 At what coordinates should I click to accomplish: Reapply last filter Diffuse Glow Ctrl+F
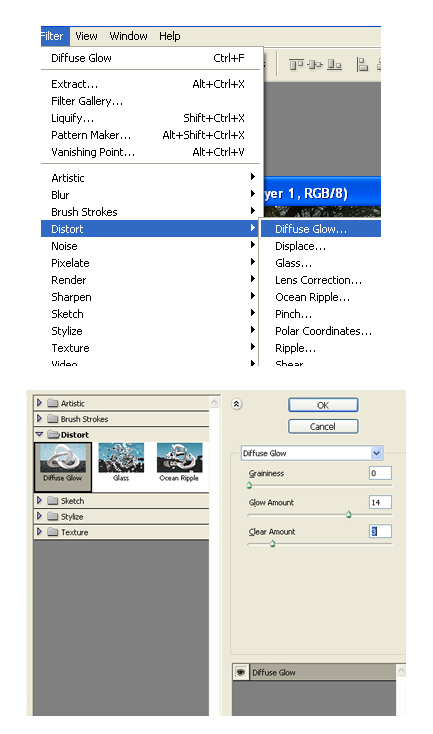coord(152,58)
